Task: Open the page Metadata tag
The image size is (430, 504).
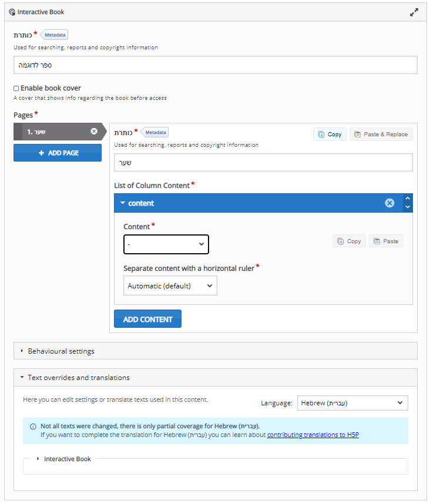Action: 155,132
